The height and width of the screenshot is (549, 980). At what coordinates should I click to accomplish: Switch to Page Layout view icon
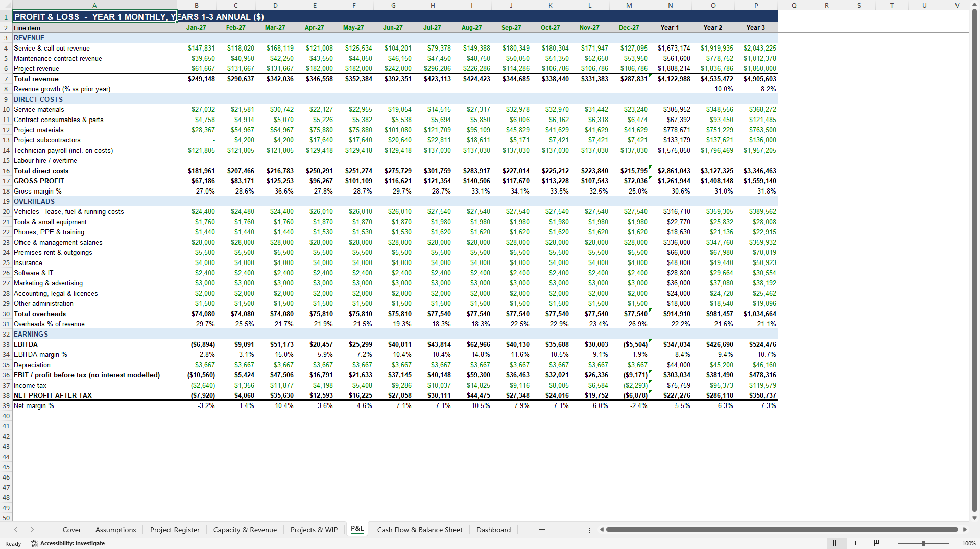(x=857, y=543)
